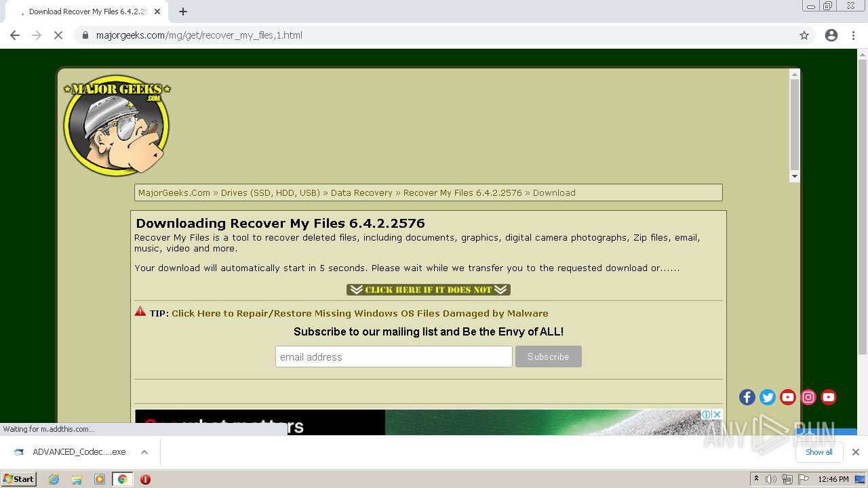Click the inner frame scroll up arrow

[795, 74]
